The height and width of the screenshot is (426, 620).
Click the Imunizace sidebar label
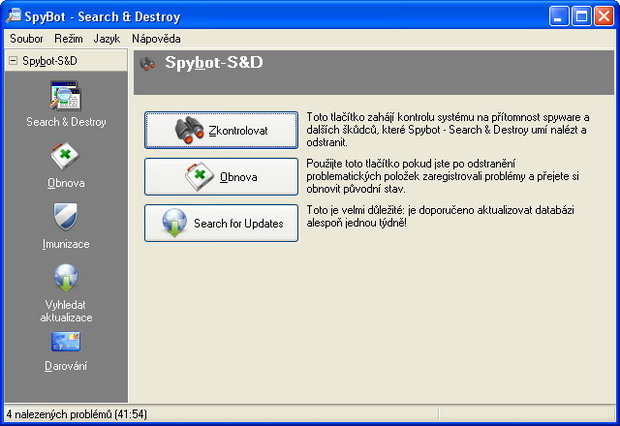[x=66, y=244]
